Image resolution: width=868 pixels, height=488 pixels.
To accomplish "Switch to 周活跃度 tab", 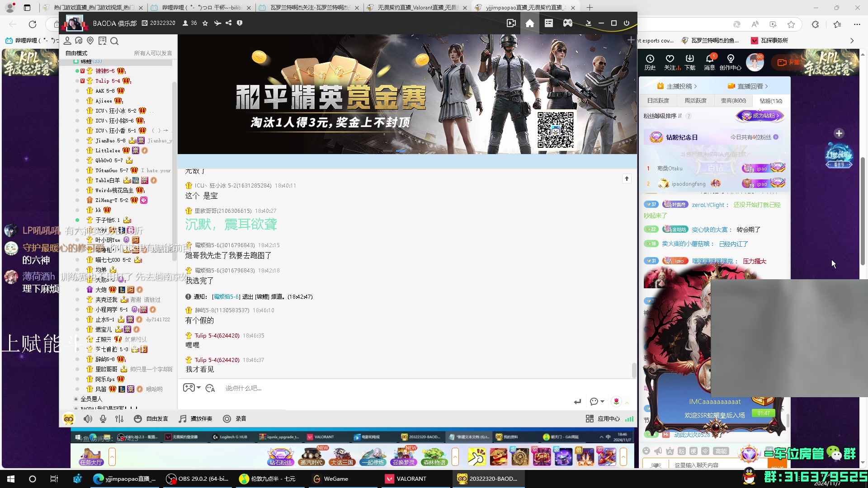I will pyautogui.click(x=695, y=101).
